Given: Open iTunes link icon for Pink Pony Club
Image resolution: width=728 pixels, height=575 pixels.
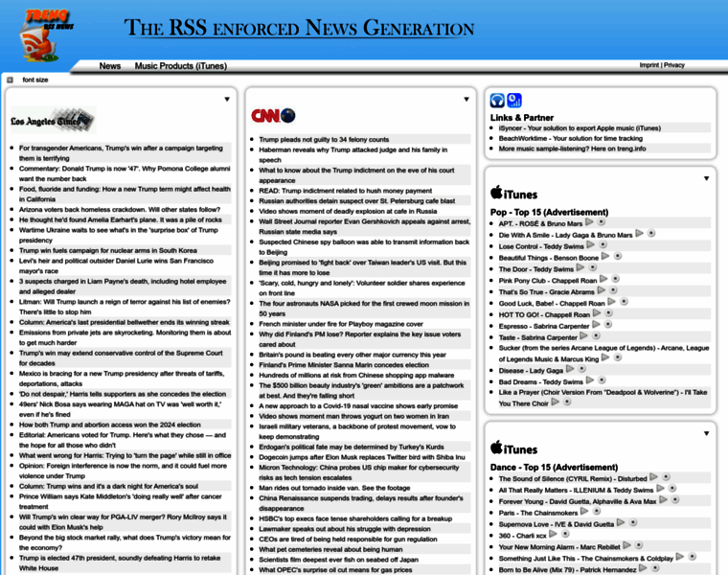Looking at the screenshot, I should [x=615, y=279].
